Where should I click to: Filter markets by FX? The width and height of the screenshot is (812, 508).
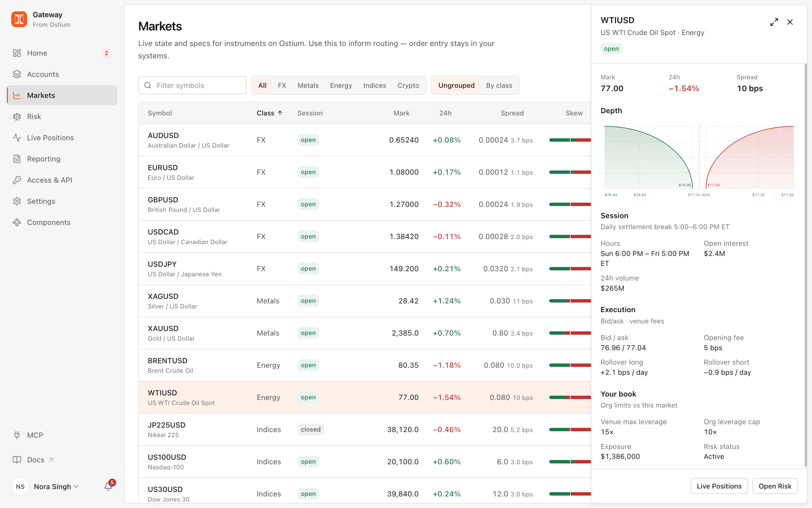tap(282, 85)
